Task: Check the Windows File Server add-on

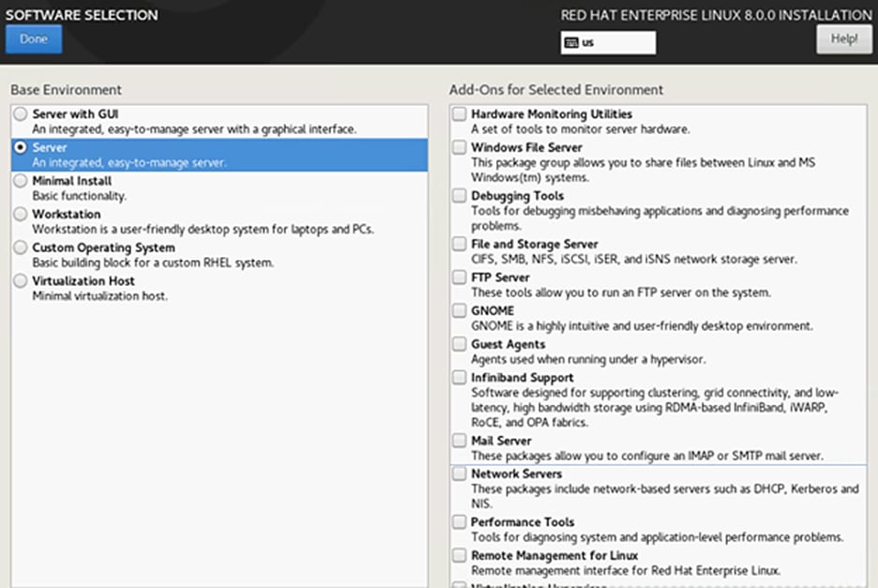Action: [x=459, y=148]
